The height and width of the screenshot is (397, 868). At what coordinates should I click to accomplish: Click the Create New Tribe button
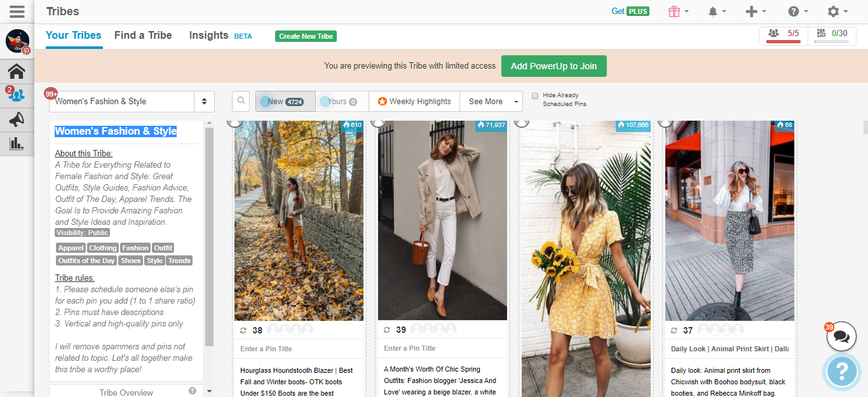(306, 36)
